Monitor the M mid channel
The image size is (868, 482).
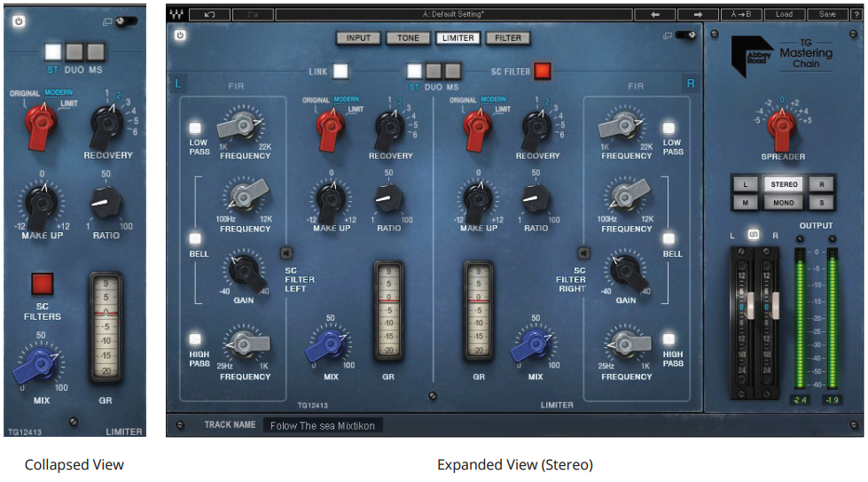[x=745, y=203]
